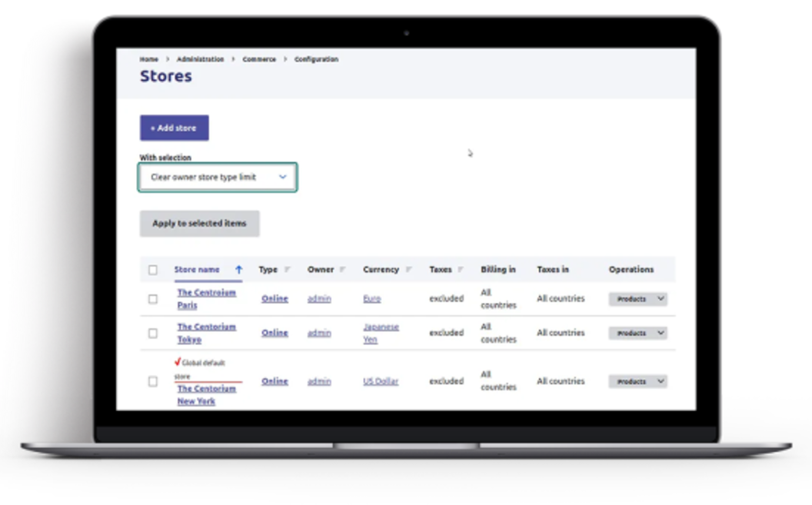Click the sort icon beside Owner column
This screenshot has width=812, height=505.
[x=343, y=270]
